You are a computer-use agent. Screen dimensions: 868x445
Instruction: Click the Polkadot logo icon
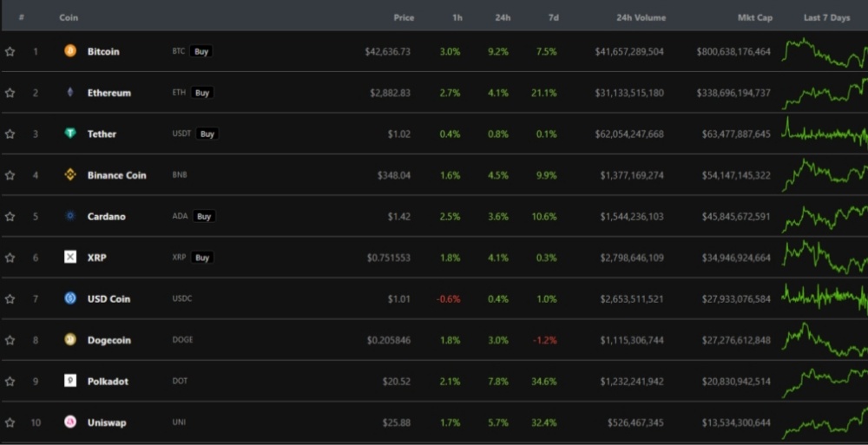pyautogui.click(x=70, y=380)
